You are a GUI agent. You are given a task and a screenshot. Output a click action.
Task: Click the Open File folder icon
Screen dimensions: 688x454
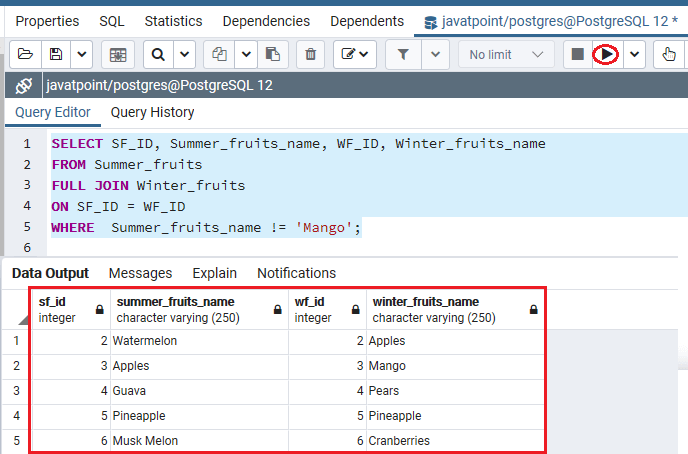[x=25, y=54]
